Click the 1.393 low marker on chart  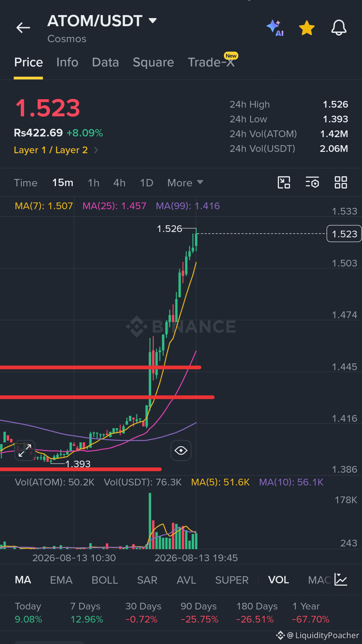78,464
